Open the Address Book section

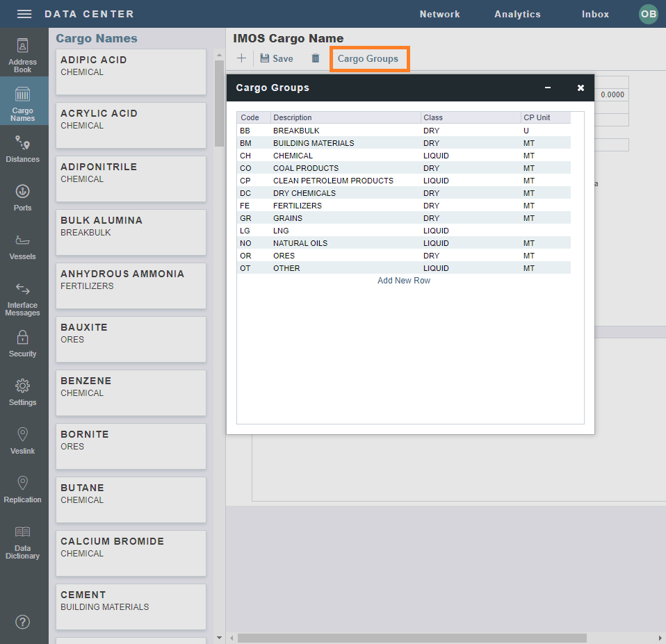pos(22,54)
